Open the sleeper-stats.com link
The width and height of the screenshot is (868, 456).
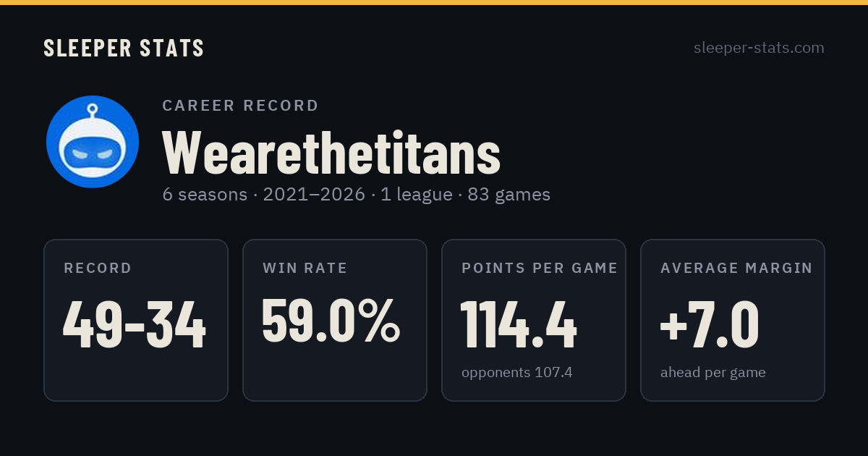(x=759, y=48)
